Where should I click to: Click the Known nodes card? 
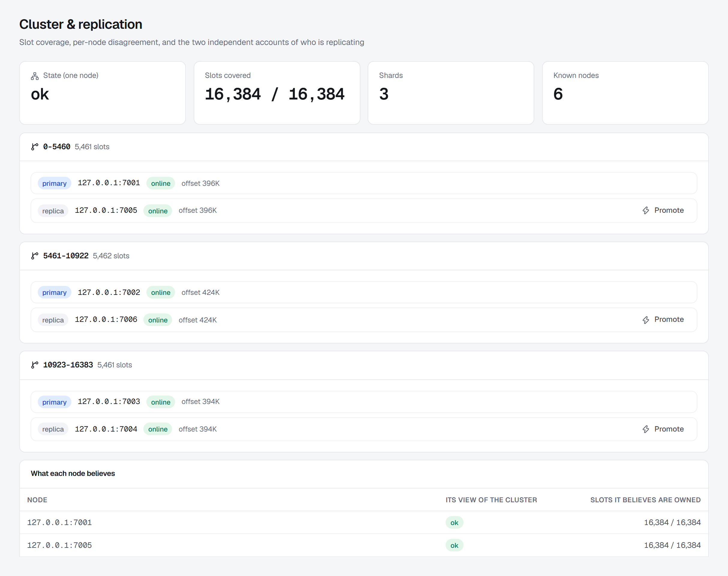coord(625,93)
